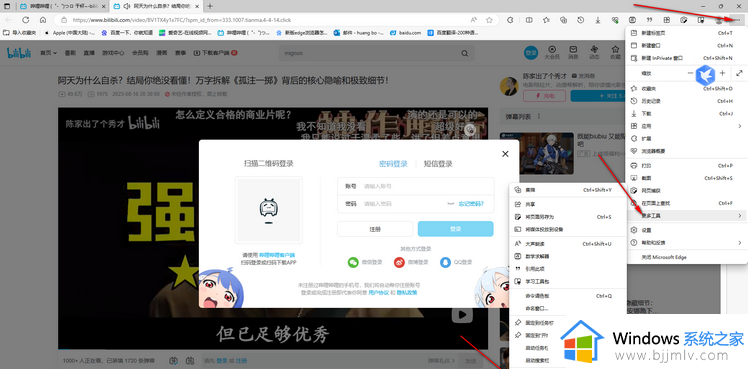Screen dimensions: 749x369
Task: Choose Weibo login icon
Action: (x=399, y=262)
